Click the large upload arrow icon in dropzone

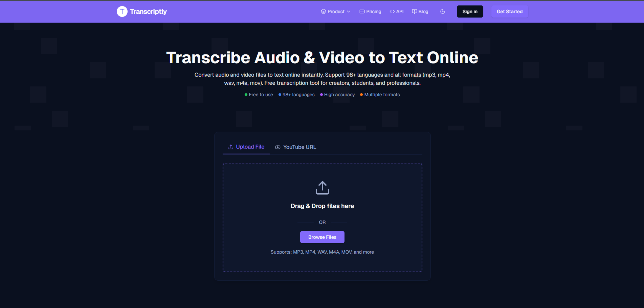[x=322, y=188]
